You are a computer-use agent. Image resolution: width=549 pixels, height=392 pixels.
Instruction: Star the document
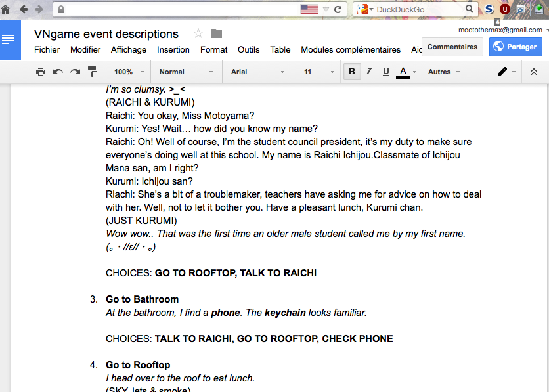tap(198, 33)
